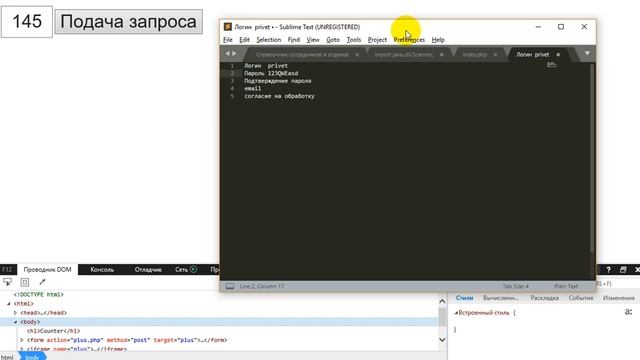Expand the head node in DOM tree
640x360 pixels.
pyautogui.click(x=16, y=313)
